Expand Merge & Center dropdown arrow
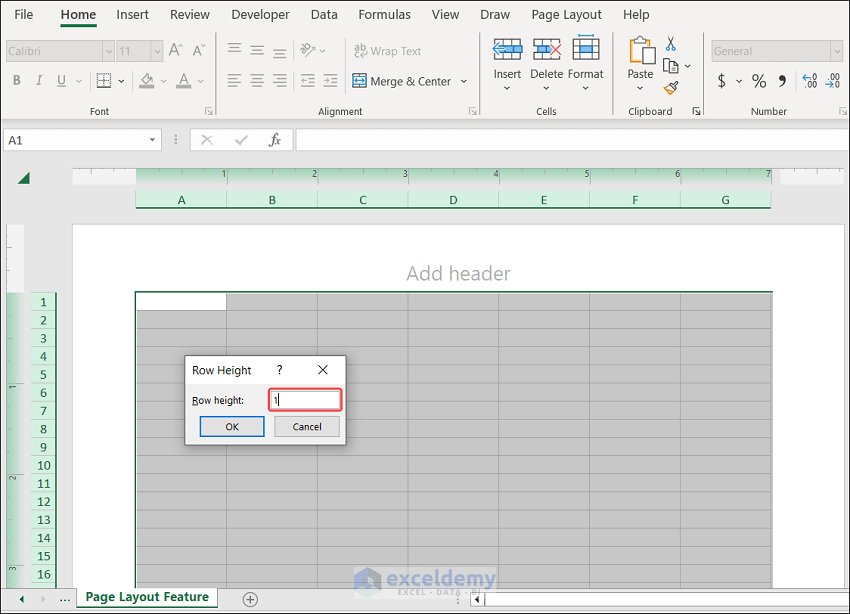The width and height of the screenshot is (850, 614). pos(464,81)
